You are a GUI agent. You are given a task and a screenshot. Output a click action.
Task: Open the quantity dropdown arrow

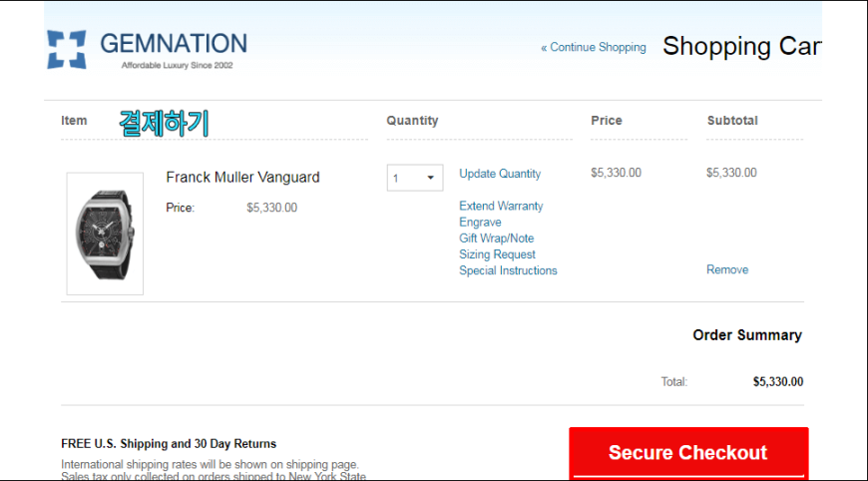(x=430, y=178)
